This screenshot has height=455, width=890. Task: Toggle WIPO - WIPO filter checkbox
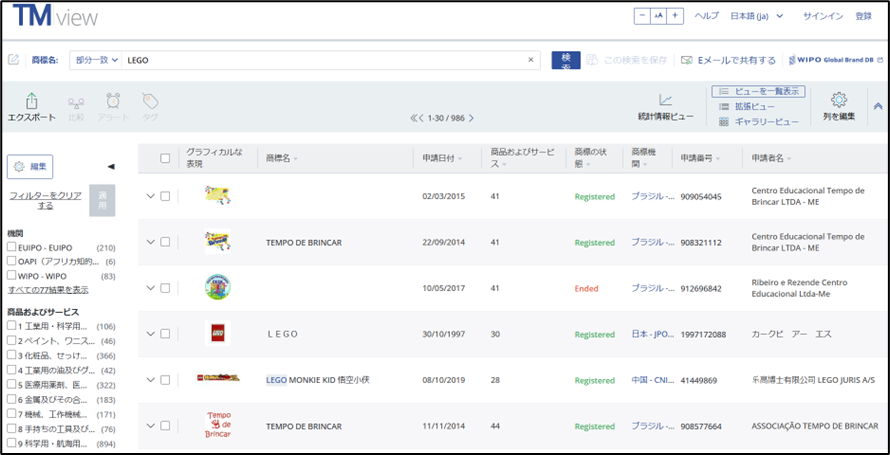pos(11,276)
